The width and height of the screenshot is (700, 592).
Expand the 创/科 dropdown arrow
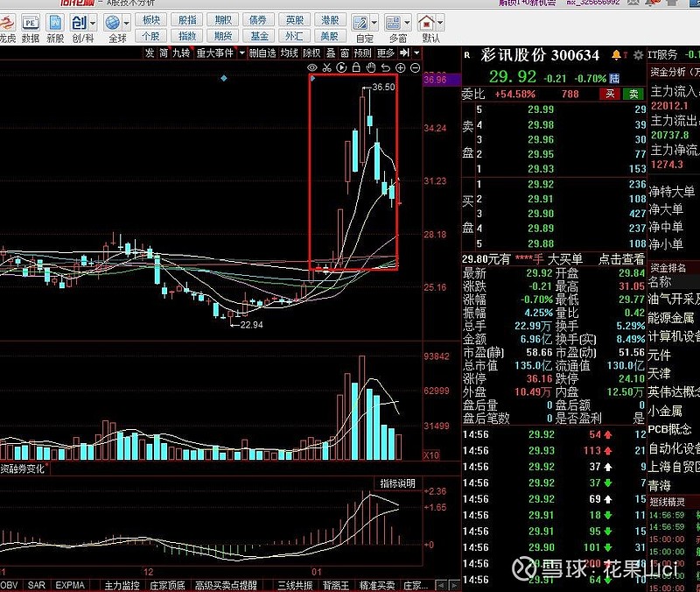click(93, 23)
